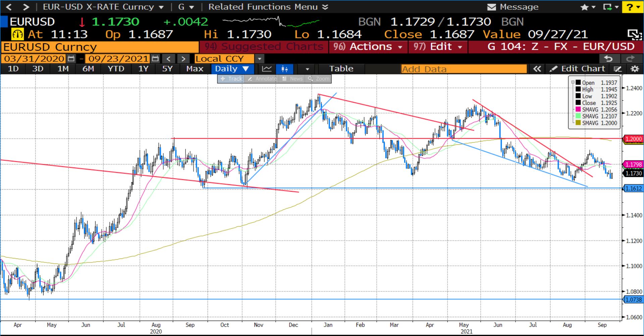The image size is (644, 336).
Task: Click the black 1.1730 last price axis label
Action: pyautogui.click(x=633, y=174)
